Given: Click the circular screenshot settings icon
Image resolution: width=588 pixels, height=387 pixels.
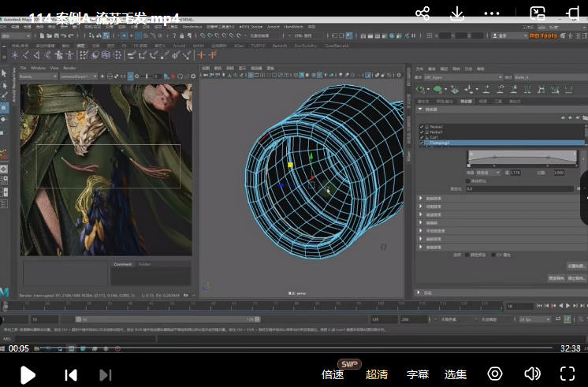Looking at the screenshot, I should [x=495, y=374].
